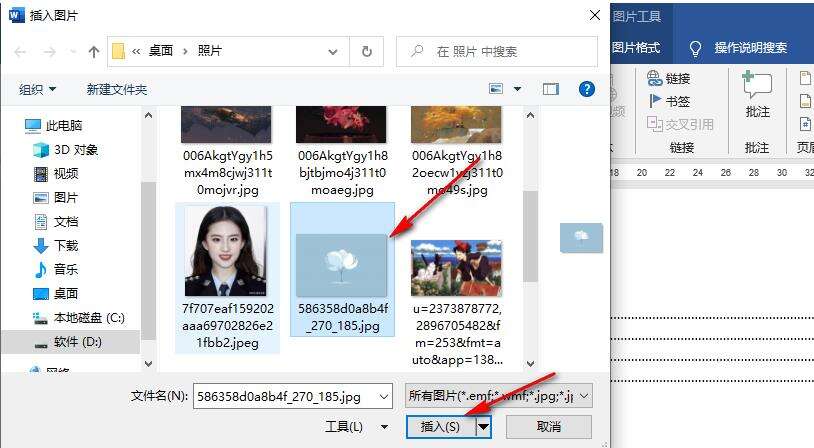The image size is (814, 448).
Task: Click 交叉引用 in Word ribbon
Action: click(681, 124)
